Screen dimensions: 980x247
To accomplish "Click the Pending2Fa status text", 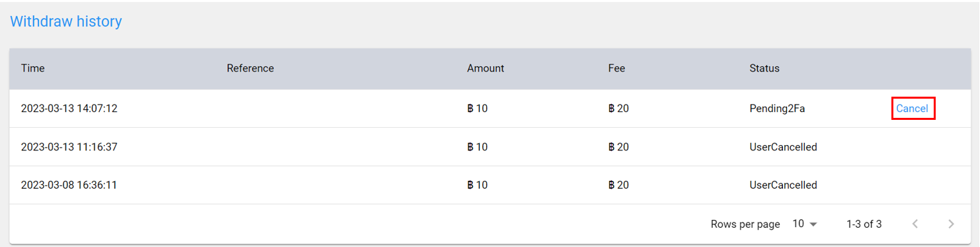I will pos(777,109).
